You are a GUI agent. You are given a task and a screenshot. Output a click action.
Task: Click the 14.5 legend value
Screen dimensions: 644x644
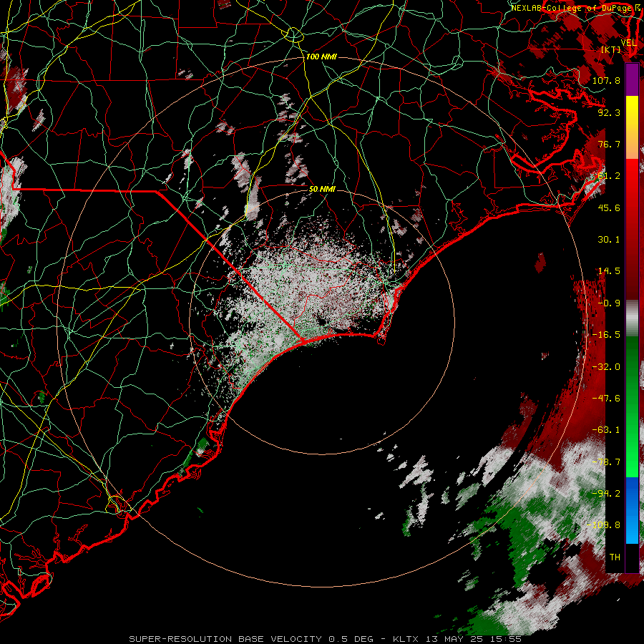tap(609, 270)
